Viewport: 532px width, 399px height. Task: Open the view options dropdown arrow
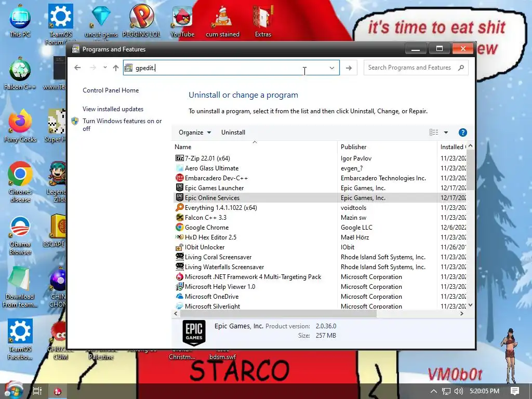446,132
